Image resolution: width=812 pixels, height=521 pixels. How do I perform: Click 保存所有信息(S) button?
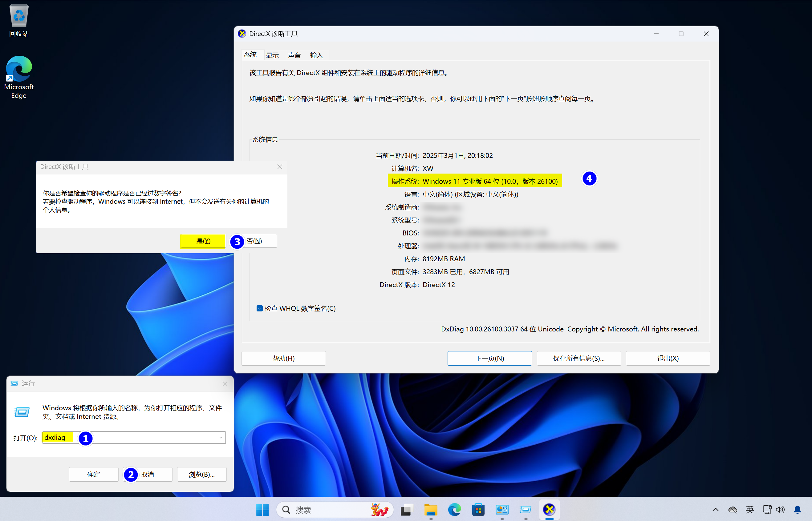point(579,358)
